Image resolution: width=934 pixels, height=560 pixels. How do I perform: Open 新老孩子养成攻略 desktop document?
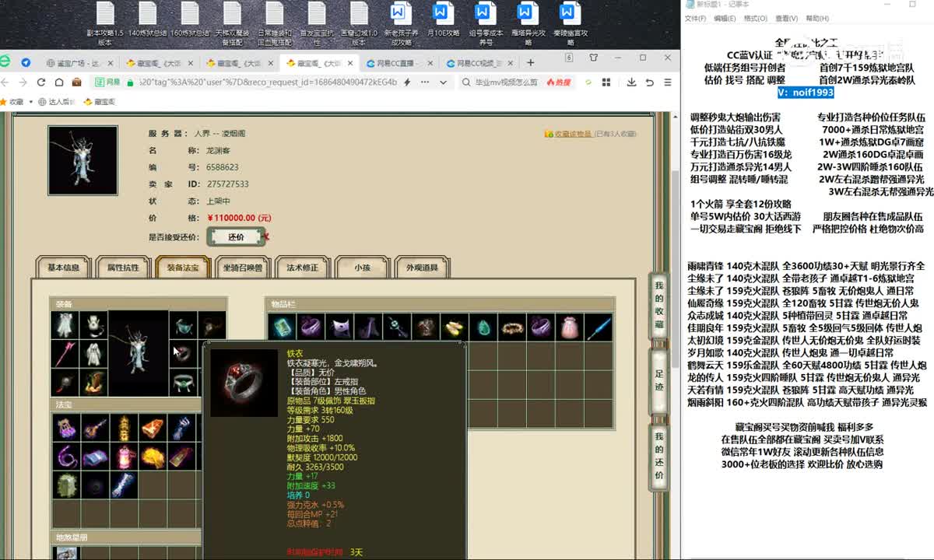point(401,23)
